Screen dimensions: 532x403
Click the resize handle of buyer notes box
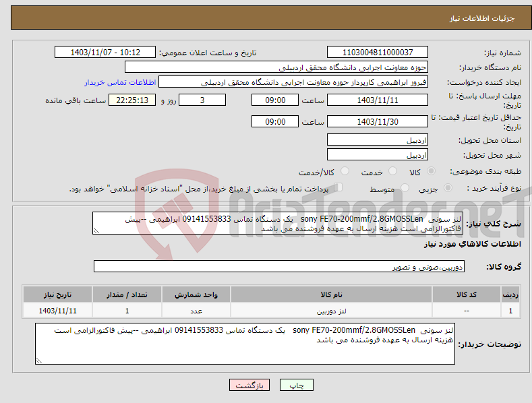pyautogui.click(x=39, y=361)
